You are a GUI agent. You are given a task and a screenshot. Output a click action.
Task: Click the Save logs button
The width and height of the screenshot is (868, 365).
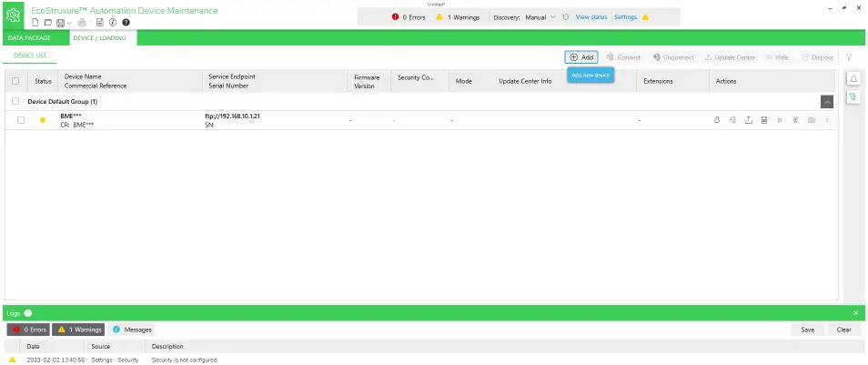point(808,330)
